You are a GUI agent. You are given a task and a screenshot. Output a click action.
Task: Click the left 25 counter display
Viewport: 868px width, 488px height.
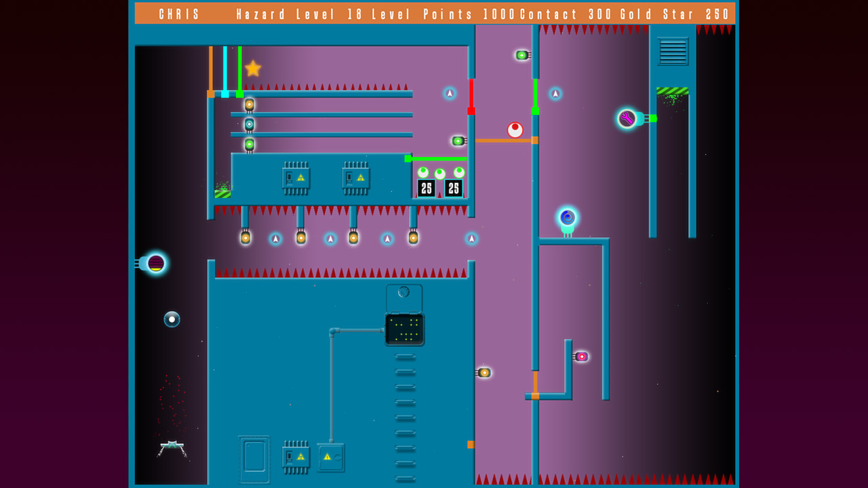pyautogui.click(x=426, y=188)
